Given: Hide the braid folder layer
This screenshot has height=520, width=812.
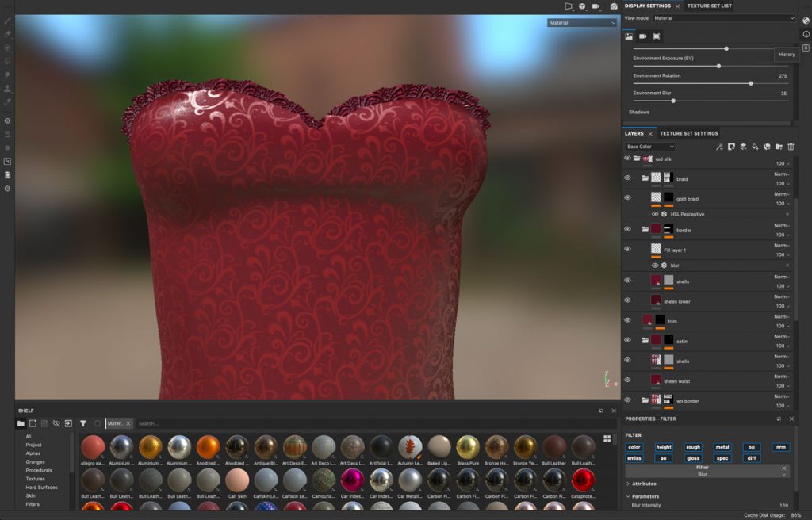Looking at the screenshot, I should [x=628, y=178].
